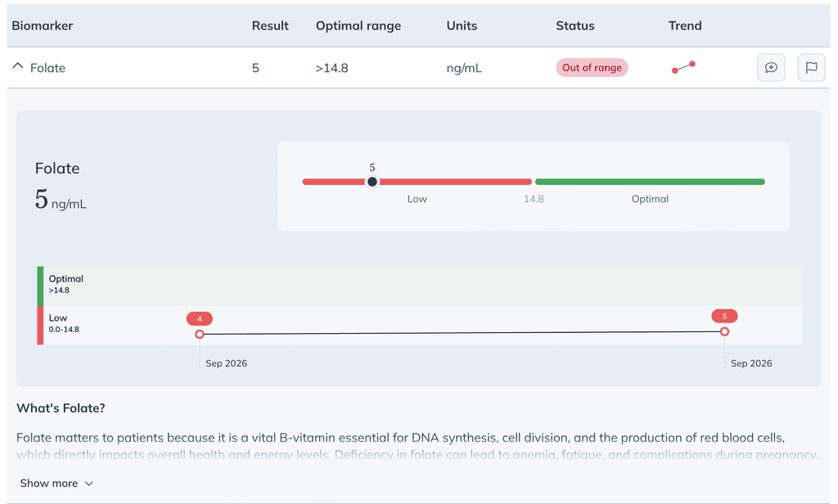This screenshot has width=838, height=504.
Task: Click the Out of range status badge
Action: point(592,67)
